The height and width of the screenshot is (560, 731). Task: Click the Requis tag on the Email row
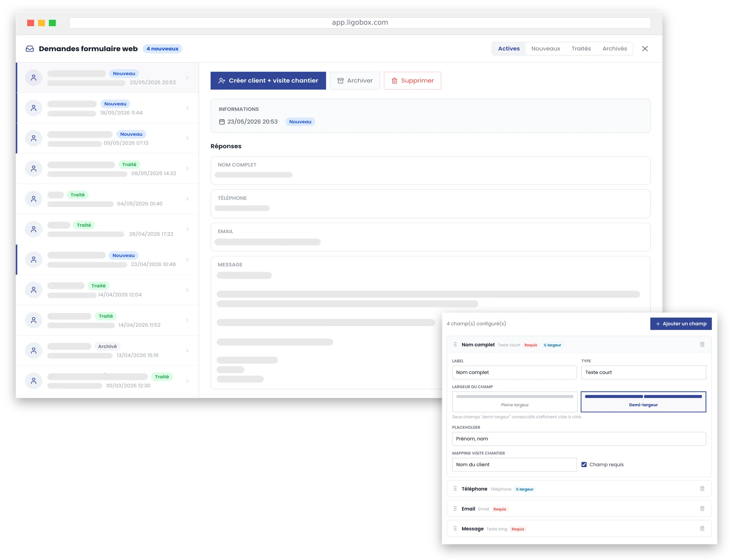point(500,509)
